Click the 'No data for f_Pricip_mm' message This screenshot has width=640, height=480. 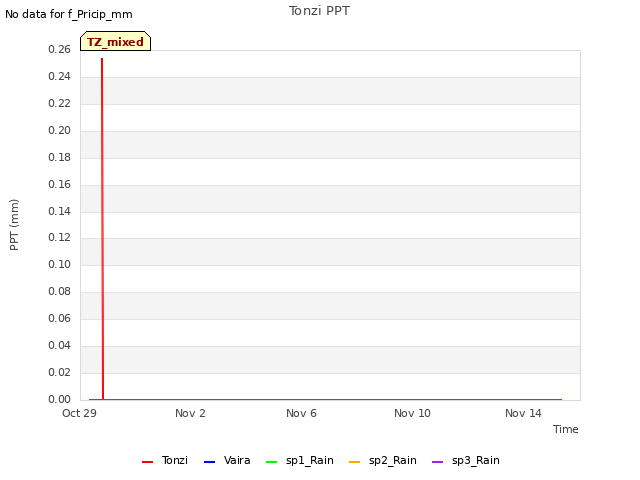point(69,14)
